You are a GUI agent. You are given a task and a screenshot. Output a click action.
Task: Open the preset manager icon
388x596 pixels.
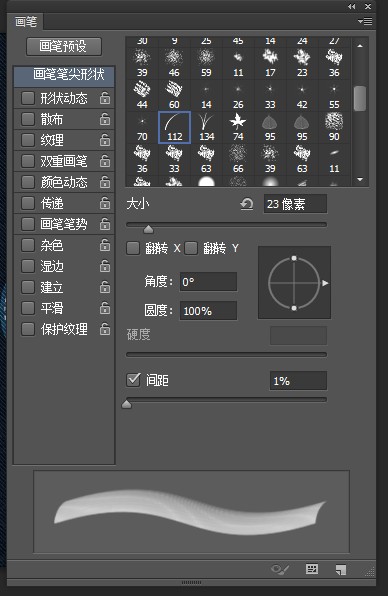tap(312, 569)
